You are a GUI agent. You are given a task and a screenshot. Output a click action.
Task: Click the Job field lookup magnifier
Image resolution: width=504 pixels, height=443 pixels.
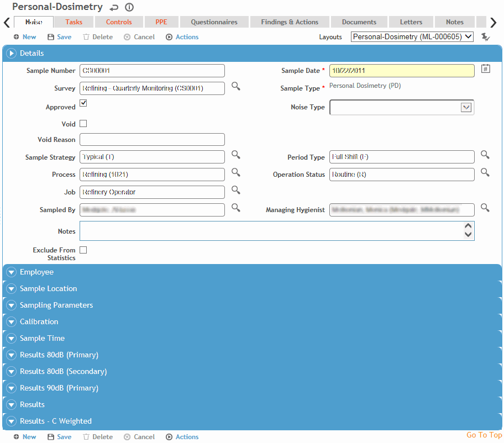click(236, 190)
